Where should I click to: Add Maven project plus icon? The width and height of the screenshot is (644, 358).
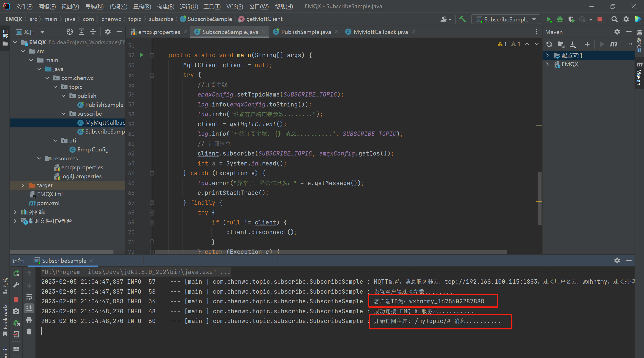click(587, 44)
